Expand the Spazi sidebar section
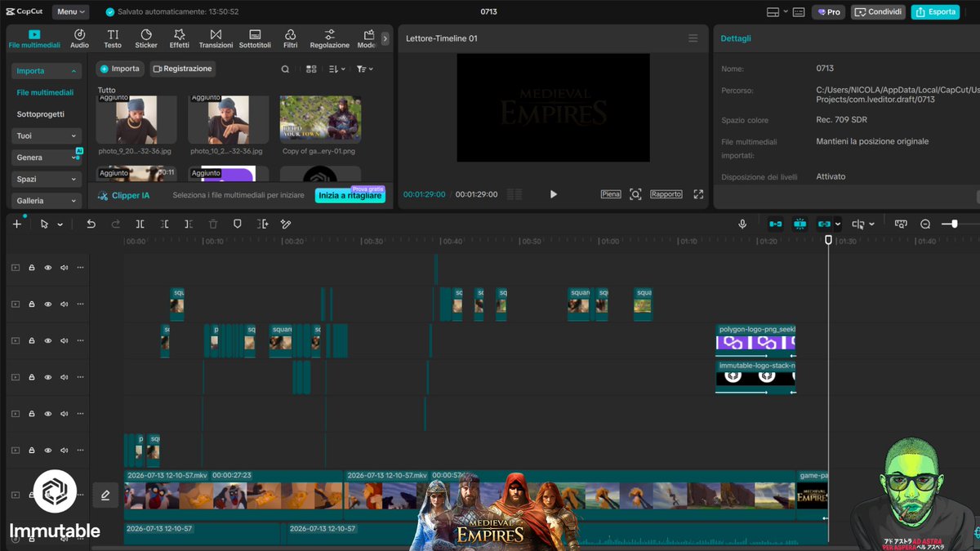The width and height of the screenshot is (980, 551). coord(47,179)
